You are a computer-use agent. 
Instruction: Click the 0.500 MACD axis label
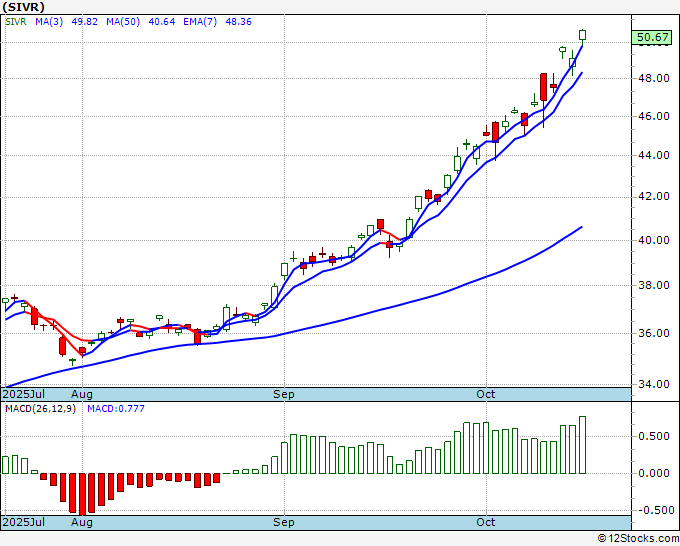654,436
